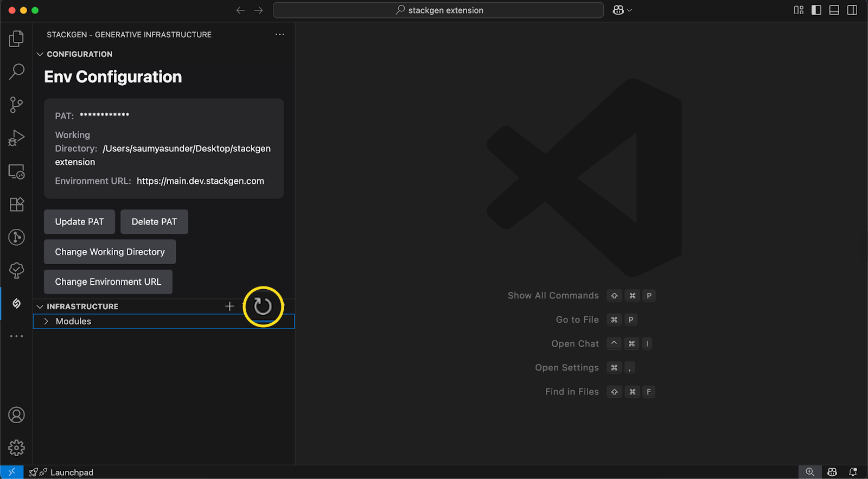Open the Remote Explorer view

[x=16, y=171]
